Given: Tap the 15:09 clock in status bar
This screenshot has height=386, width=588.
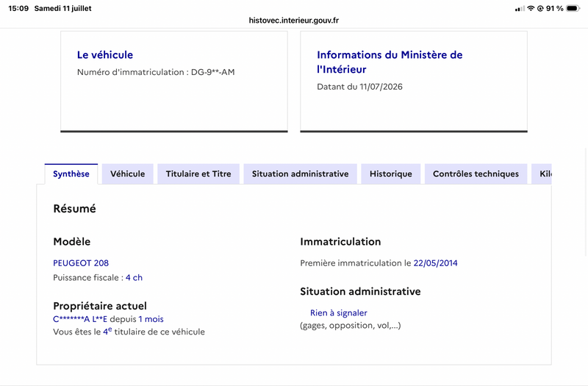Looking at the screenshot, I should pos(18,8).
